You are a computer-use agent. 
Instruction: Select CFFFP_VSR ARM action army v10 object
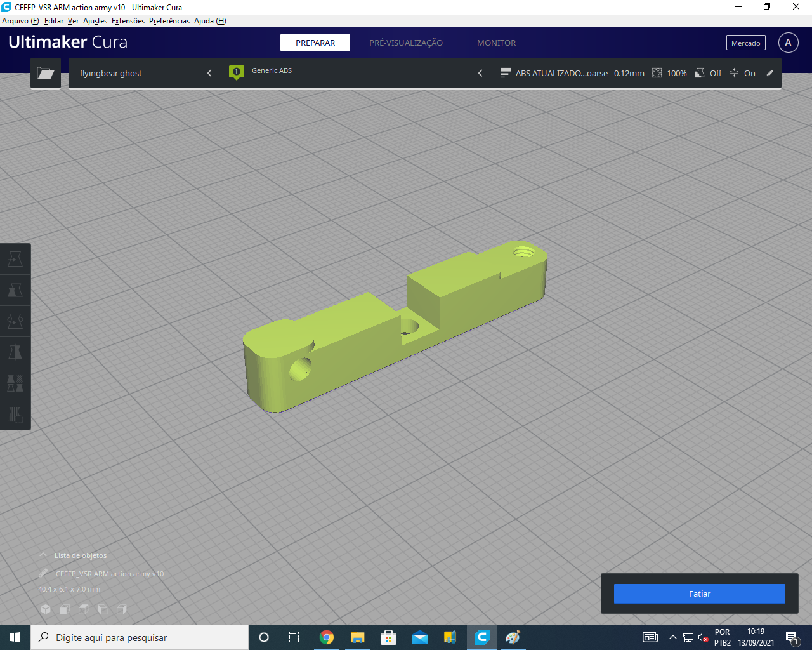tap(110, 574)
